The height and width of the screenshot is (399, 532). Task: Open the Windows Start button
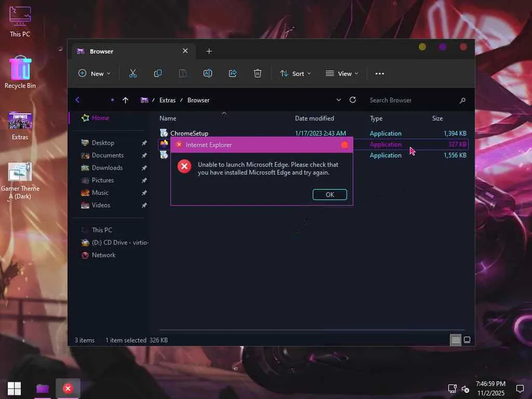14,389
